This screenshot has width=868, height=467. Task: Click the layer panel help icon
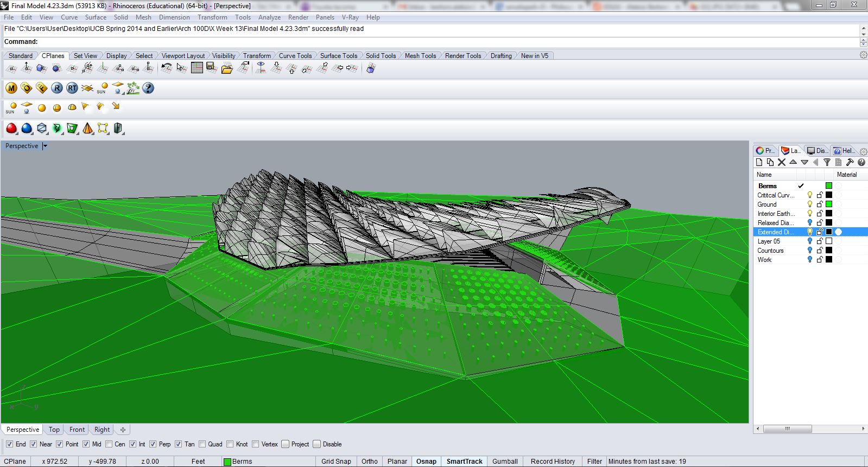click(861, 162)
